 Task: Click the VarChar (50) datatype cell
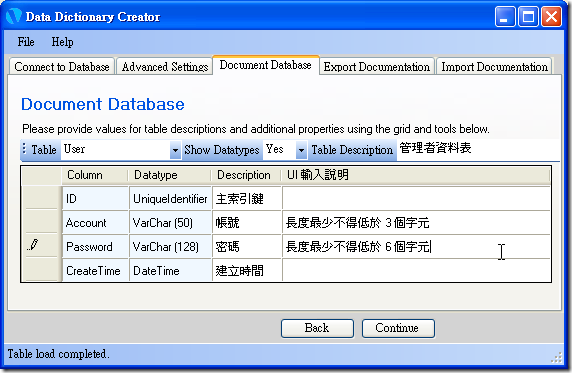[x=170, y=223]
